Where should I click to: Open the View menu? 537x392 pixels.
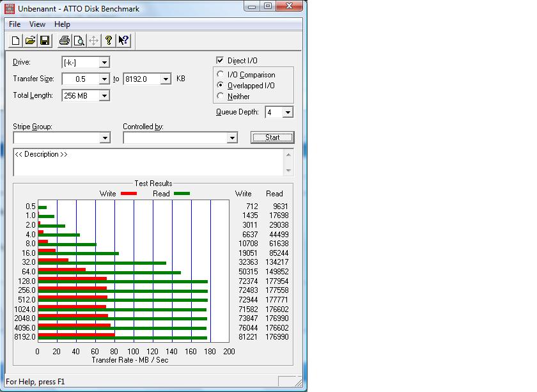coord(37,24)
